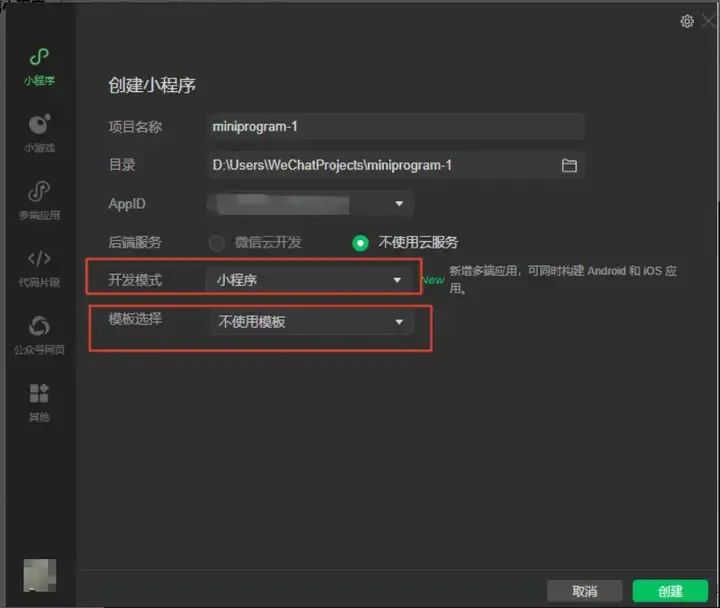This screenshot has width=720, height=608.
Task: Click the 模板选择 label
Action: 135,319
